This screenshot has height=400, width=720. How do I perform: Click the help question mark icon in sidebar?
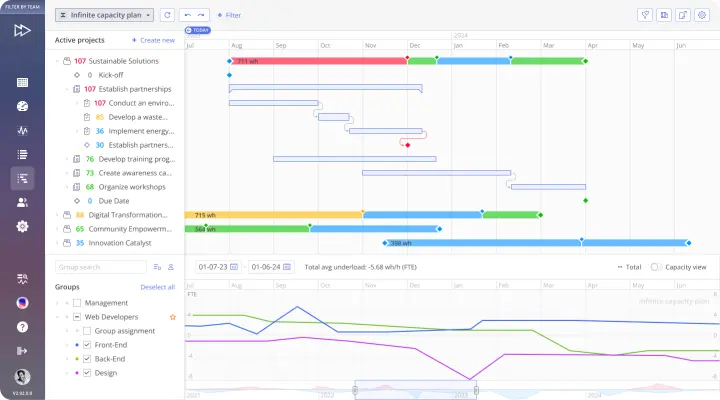click(x=22, y=326)
